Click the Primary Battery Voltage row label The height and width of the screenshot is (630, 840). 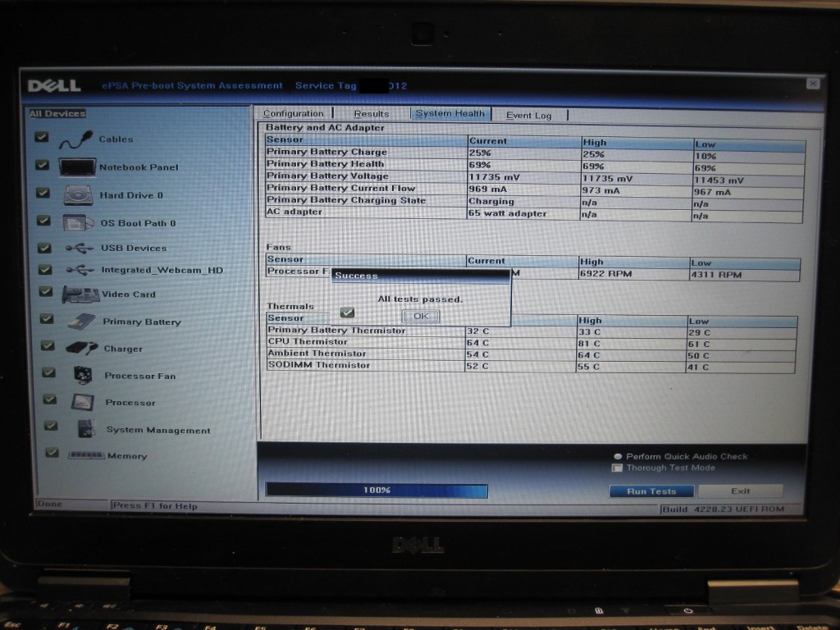(327, 176)
